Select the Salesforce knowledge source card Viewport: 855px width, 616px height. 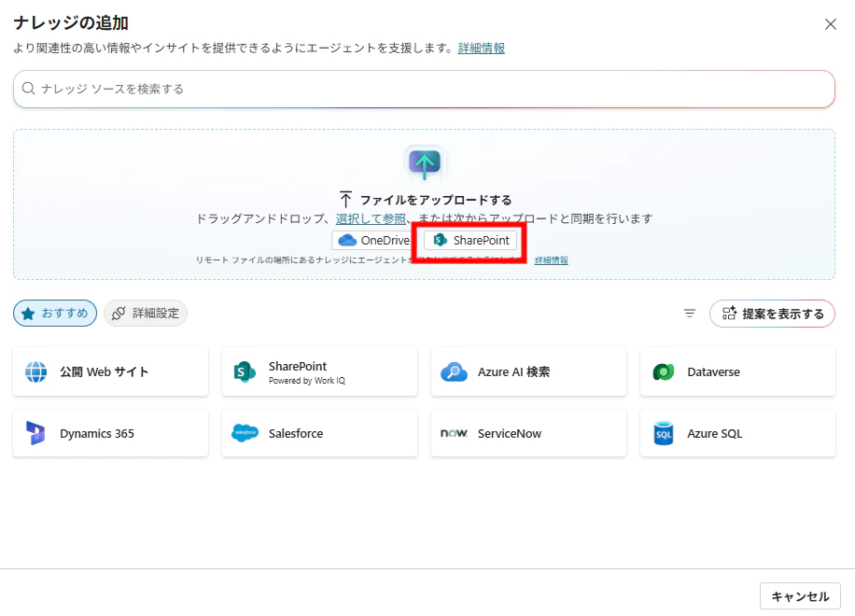coord(319,433)
